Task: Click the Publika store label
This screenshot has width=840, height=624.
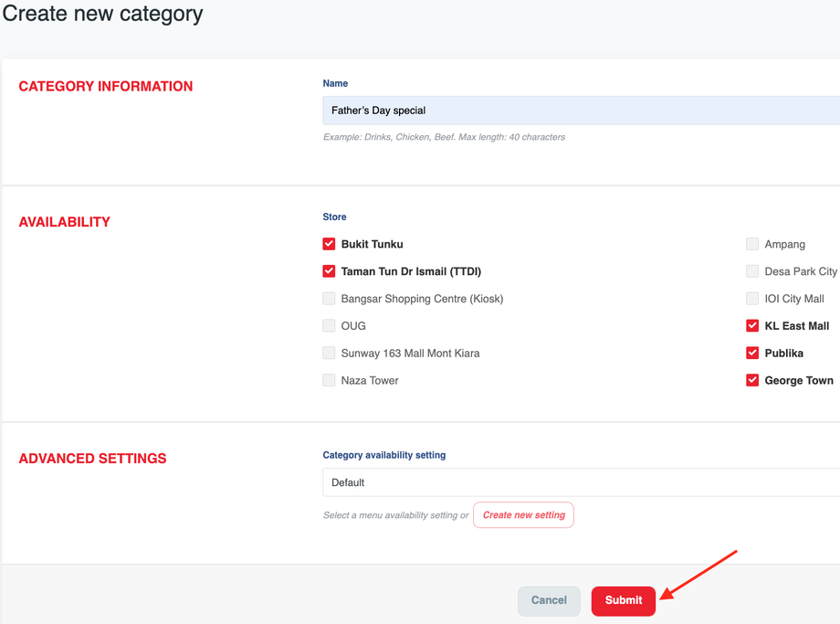Action: coord(783,354)
